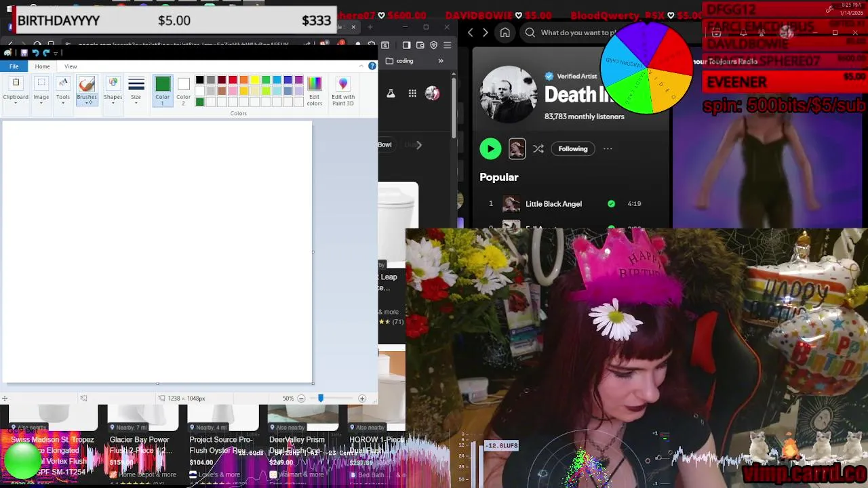Switch to the Home ribbon tab

42,66
